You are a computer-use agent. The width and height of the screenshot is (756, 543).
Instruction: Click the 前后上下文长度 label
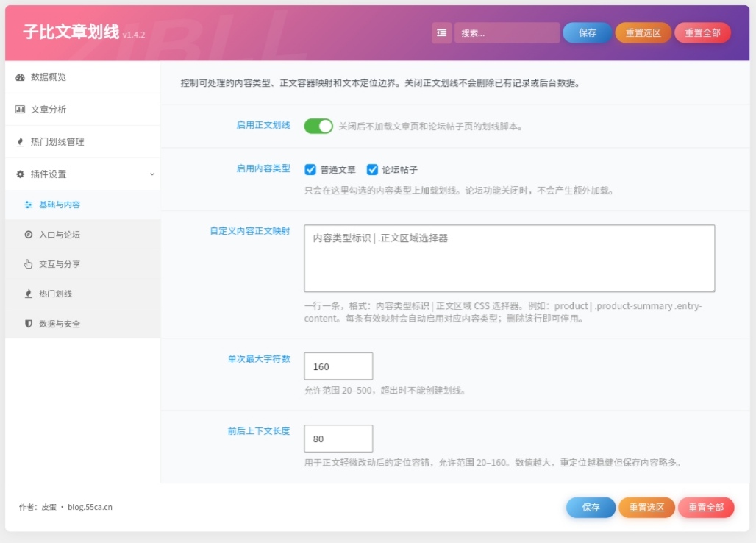tap(259, 431)
